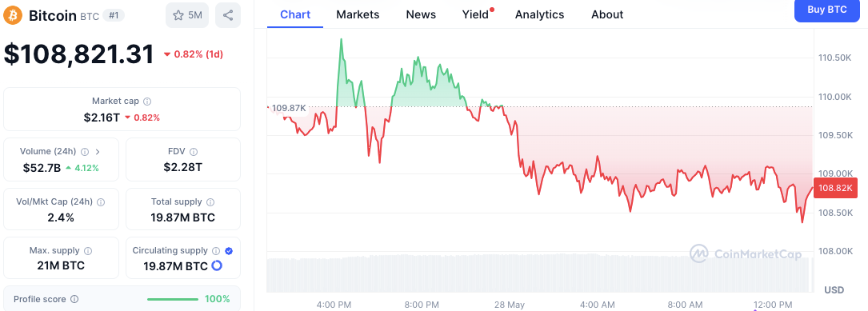Click the info icon next to FDV
868x311 pixels.
[x=194, y=152]
